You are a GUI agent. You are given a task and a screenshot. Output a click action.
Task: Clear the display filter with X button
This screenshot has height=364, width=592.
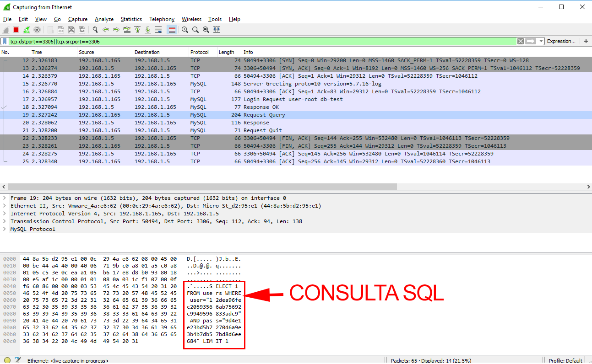[x=521, y=41]
